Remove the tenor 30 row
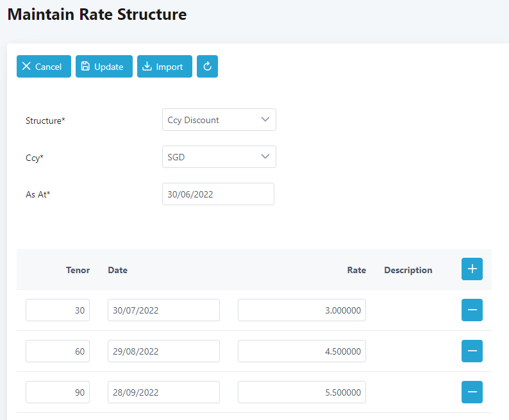This screenshot has width=509, height=420. pos(472,310)
